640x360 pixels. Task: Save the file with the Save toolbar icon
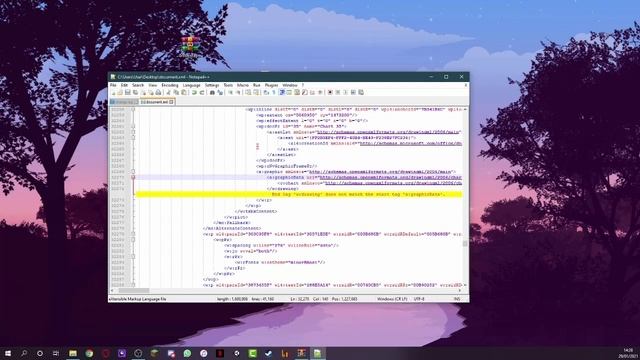pyautogui.click(x=127, y=93)
